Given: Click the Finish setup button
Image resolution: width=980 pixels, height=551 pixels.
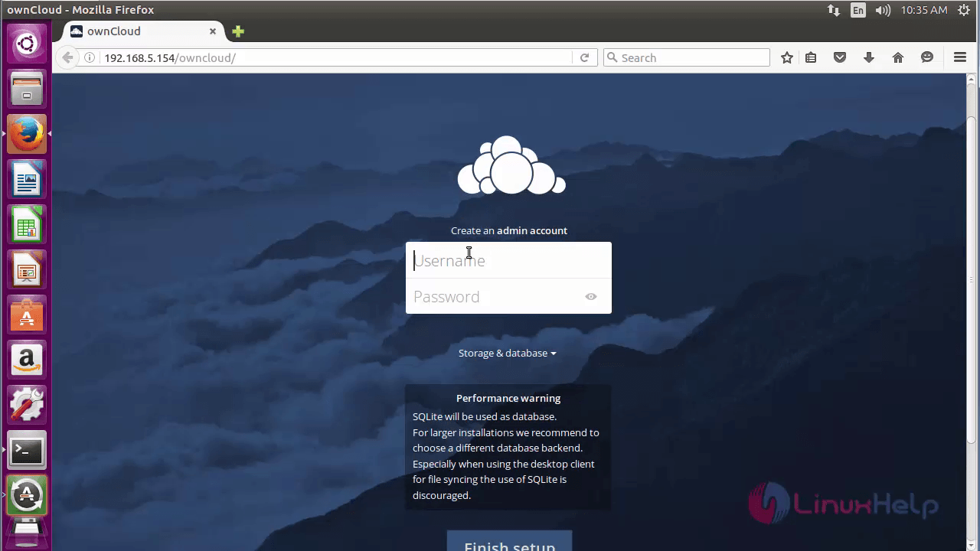Looking at the screenshot, I should point(509,541).
